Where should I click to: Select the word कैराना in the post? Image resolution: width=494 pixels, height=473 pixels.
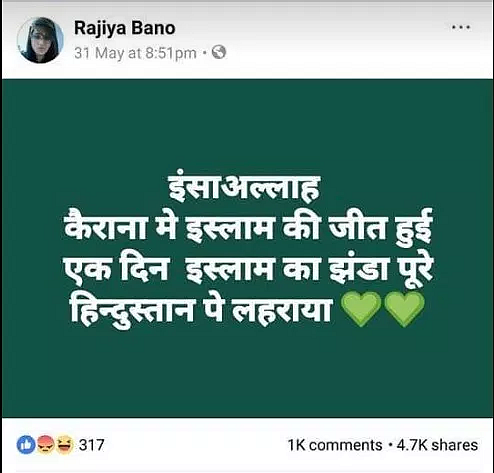(105, 226)
